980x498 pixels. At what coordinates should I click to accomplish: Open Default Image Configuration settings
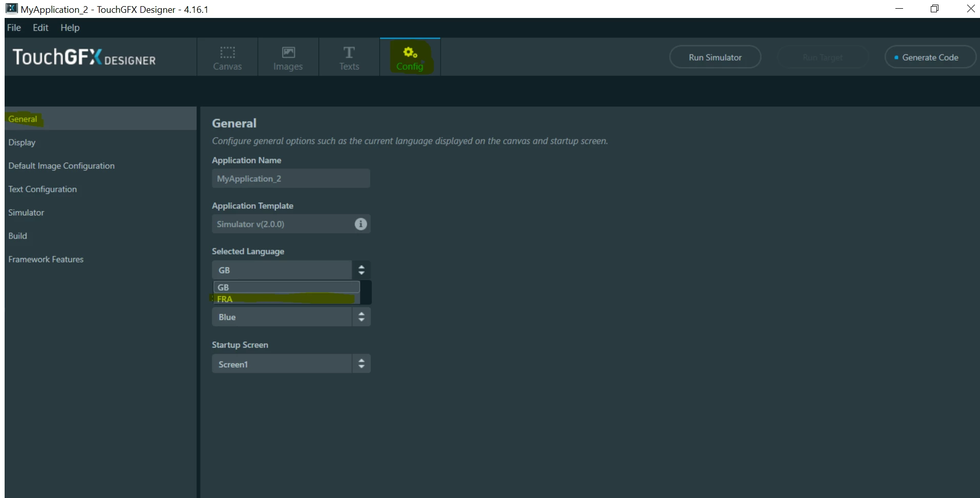coord(101,166)
